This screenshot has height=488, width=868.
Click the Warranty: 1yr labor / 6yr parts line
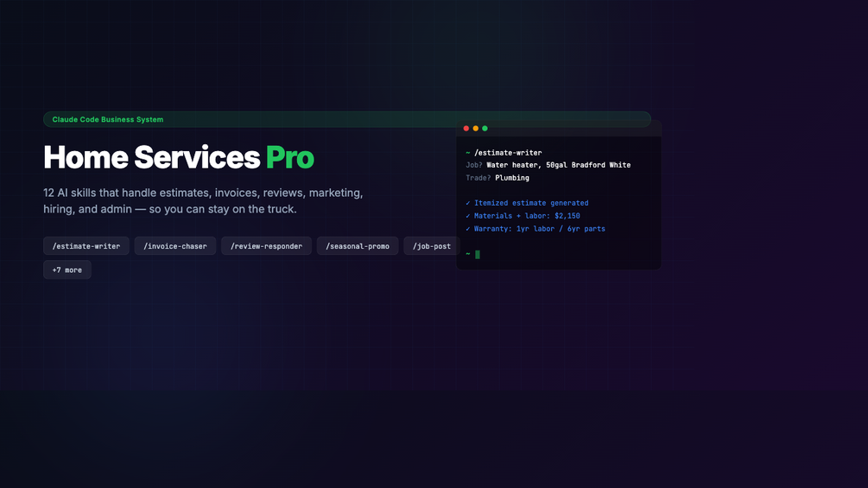click(535, 229)
